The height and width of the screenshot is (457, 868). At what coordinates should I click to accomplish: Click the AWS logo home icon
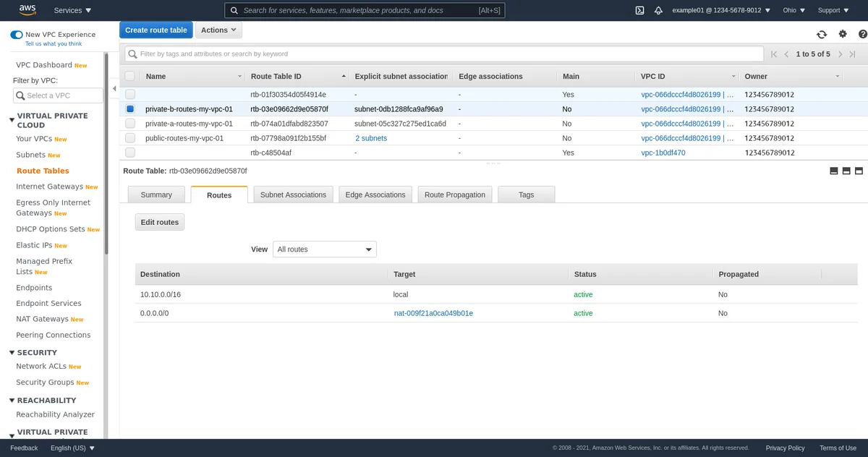click(x=27, y=10)
